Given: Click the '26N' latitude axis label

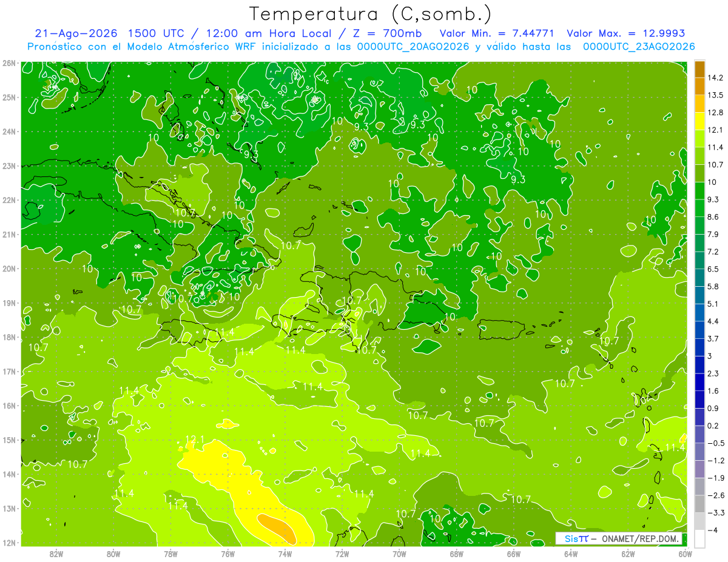Looking at the screenshot, I should tap(8, 63).
